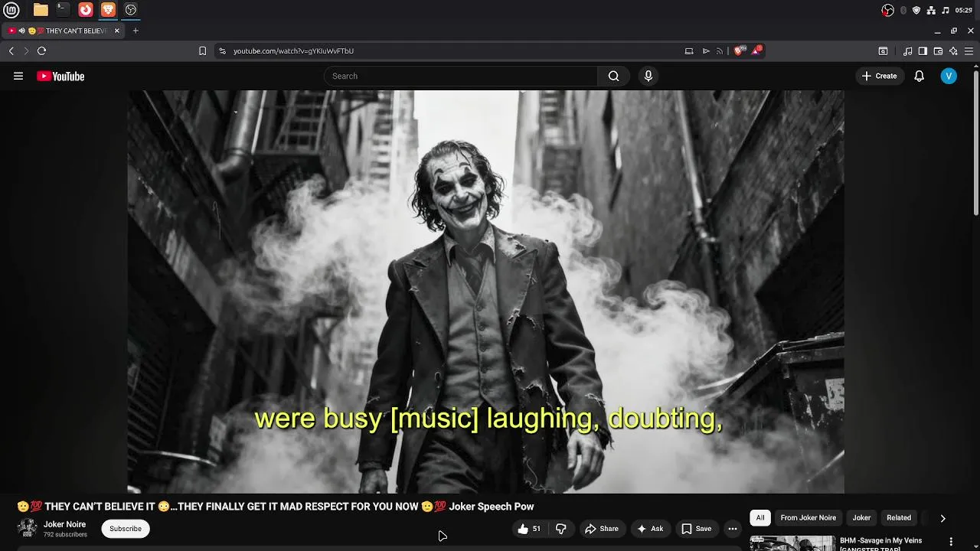Open Leo AI sparkle icon in toolbar

click(953, 51)
